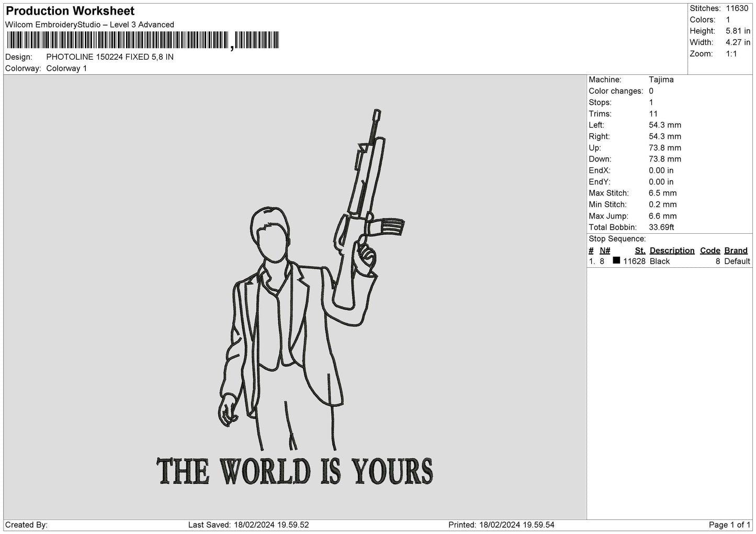The image size is (756, 534).
Task: Click the barcode under the Wilcom header
Action: pos(142,41)
